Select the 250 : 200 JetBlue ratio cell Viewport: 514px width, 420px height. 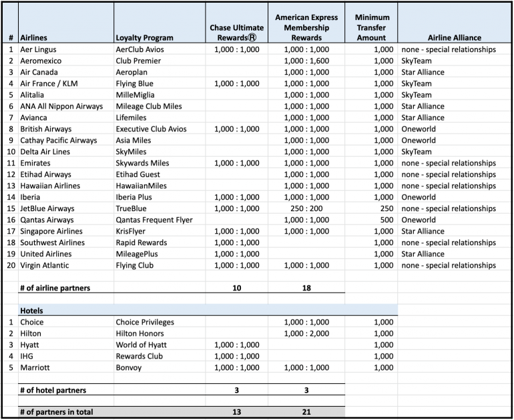[x=306, y=209]
